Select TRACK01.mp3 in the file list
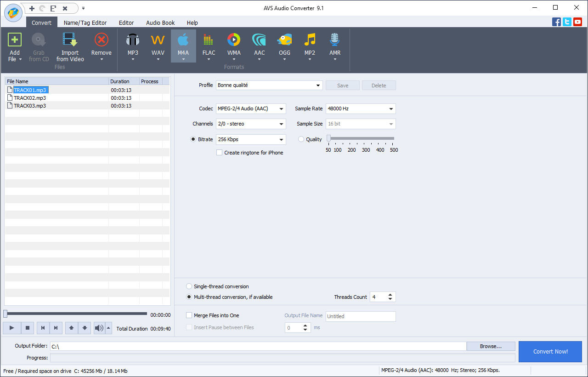 (x=30, y=90)
